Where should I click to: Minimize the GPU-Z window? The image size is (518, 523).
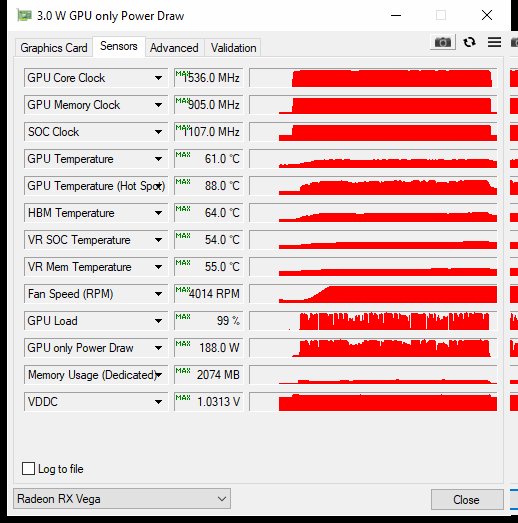coord(396,15)
